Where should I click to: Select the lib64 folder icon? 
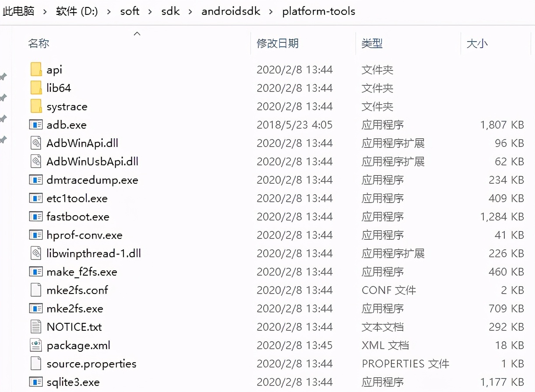pyautogui.click(x=36, y=88)
